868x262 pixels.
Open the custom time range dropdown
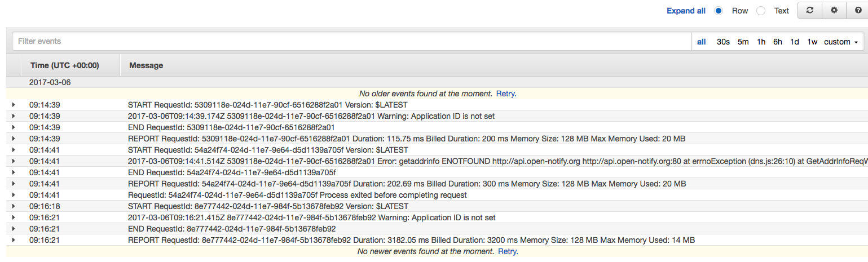[840, 42]
